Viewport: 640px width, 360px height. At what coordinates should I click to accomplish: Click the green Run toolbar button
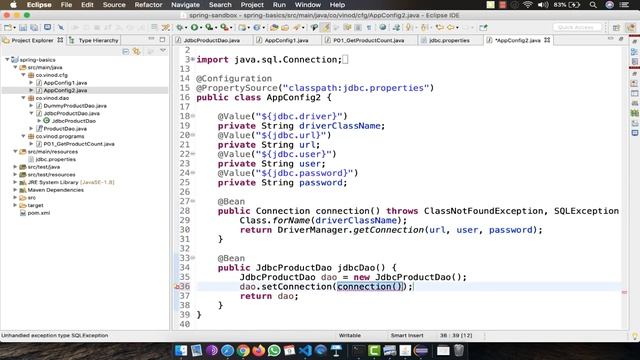(194, 27)
